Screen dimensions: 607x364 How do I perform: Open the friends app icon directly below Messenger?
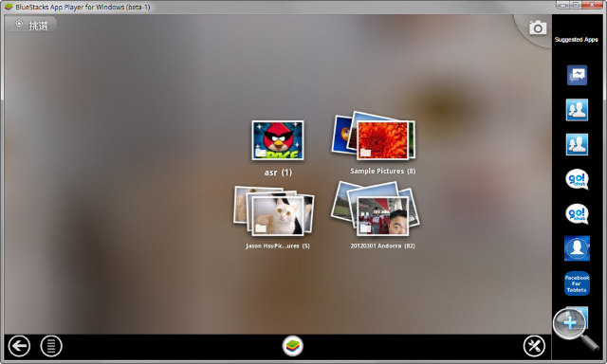tap(577, 109)
